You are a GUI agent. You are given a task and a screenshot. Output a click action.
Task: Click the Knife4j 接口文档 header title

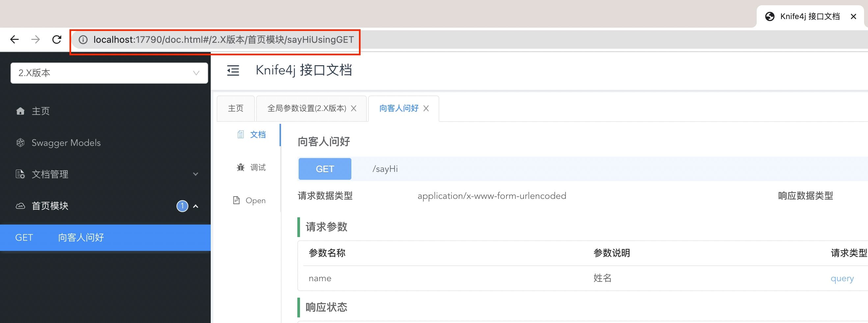tap(304, 70)
